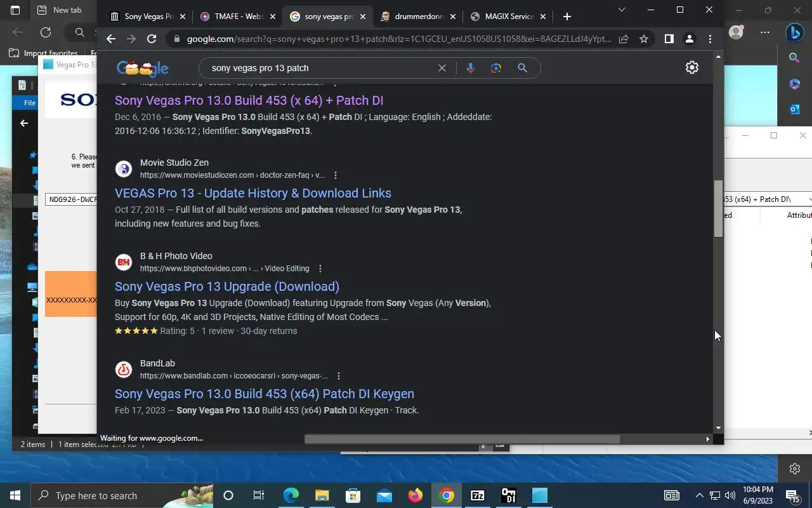The height and width of the screenshot is (508, 812).
Task: Open Chrome profile avatar menu
Action: point(690,39)
